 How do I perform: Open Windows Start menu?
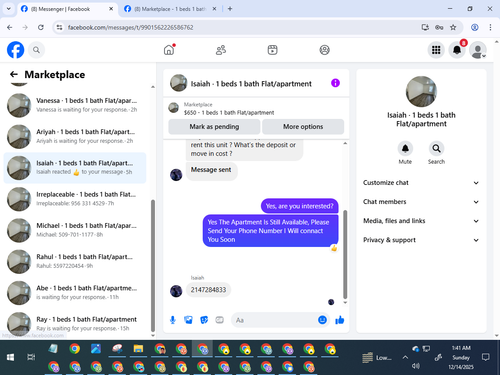10,357
